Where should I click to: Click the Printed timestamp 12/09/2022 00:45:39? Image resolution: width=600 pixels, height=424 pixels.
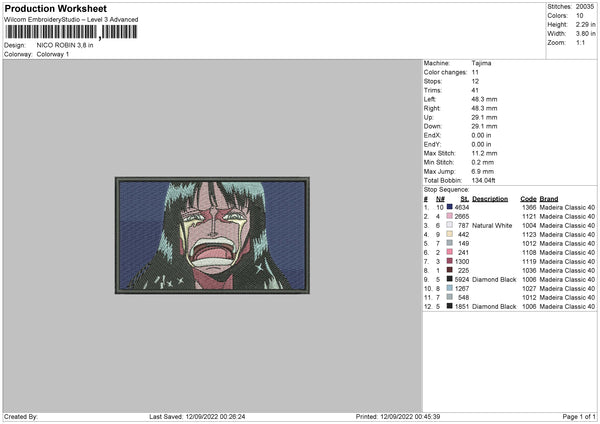(x=410, y=416)
